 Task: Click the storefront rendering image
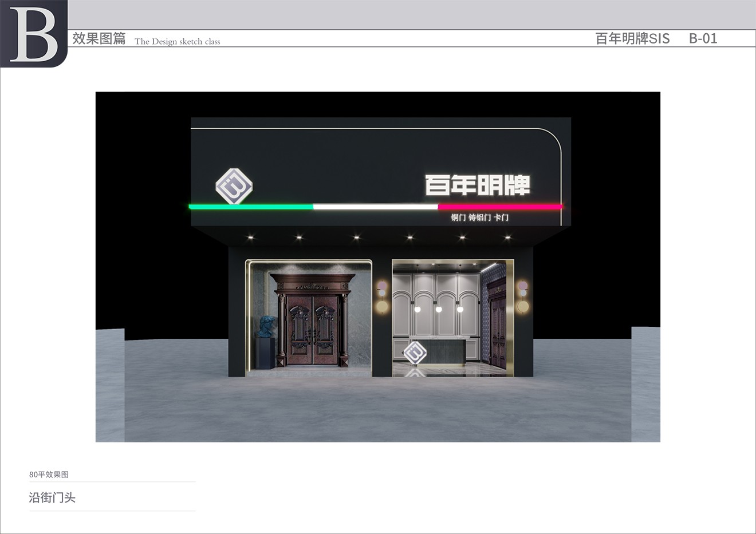(378, 267)
